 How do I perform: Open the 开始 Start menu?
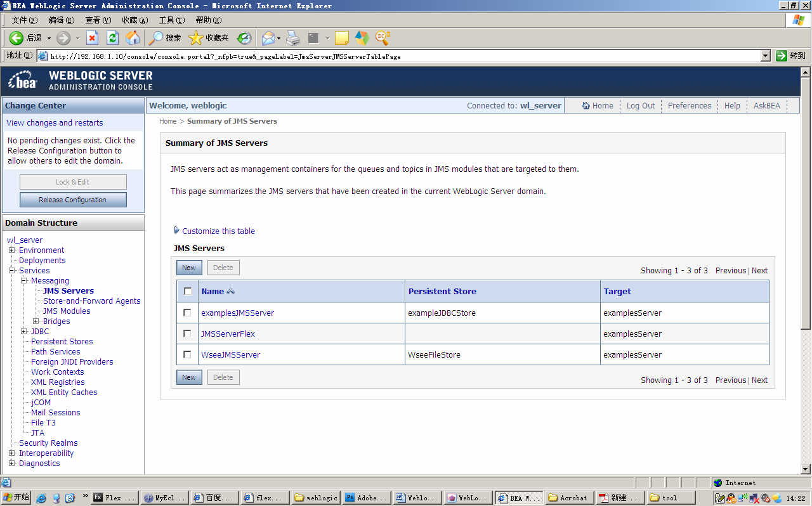tap(16, 498)
